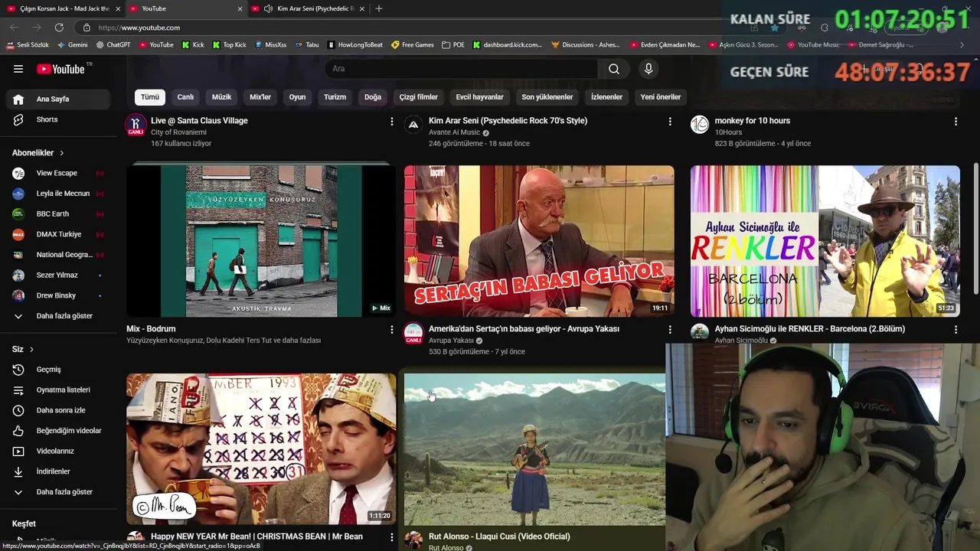Viewport: 980px width, 551px height.
Task: Play Rut Alonso Llaqui Cusi thumbnail
Action: coord(534,448)
